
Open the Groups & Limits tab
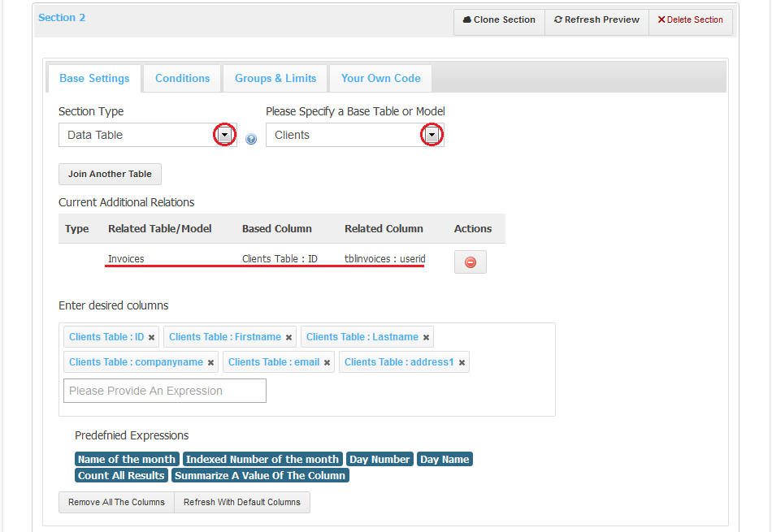tap(275, 78)
